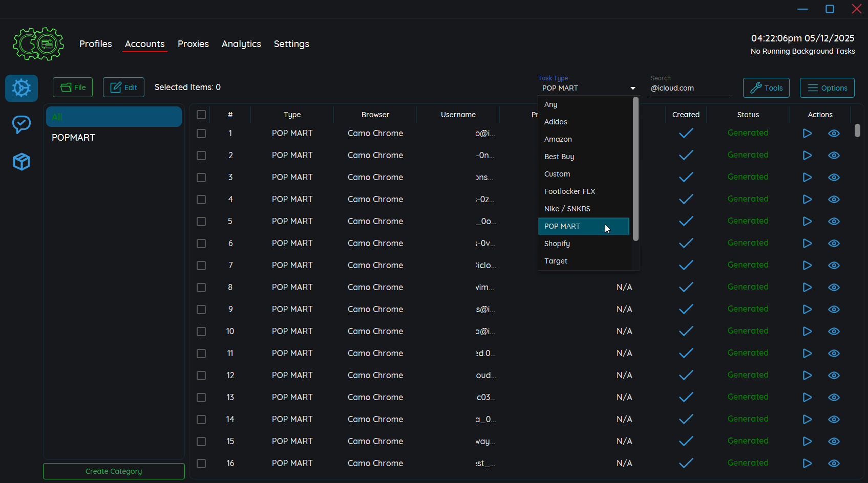Screen dimensions: 868x483
Task: Go to the Analytics tab
Action: 241,44
